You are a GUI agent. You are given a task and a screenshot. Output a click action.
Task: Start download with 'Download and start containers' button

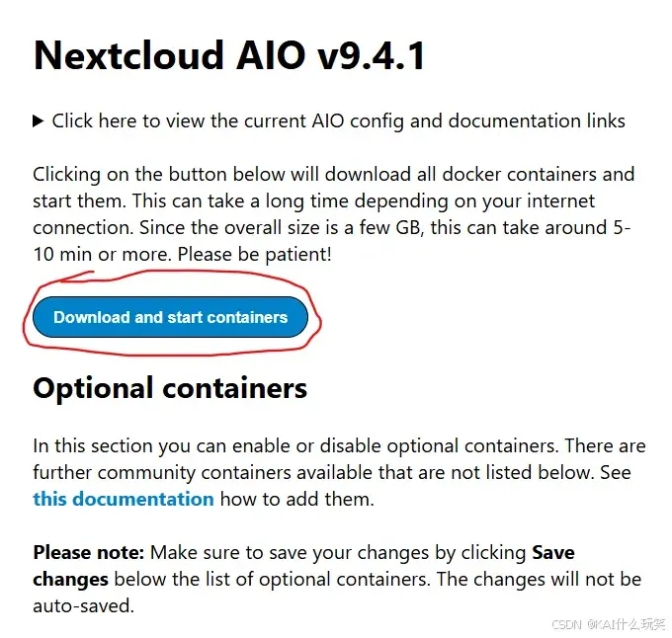[x=170, y=317]
